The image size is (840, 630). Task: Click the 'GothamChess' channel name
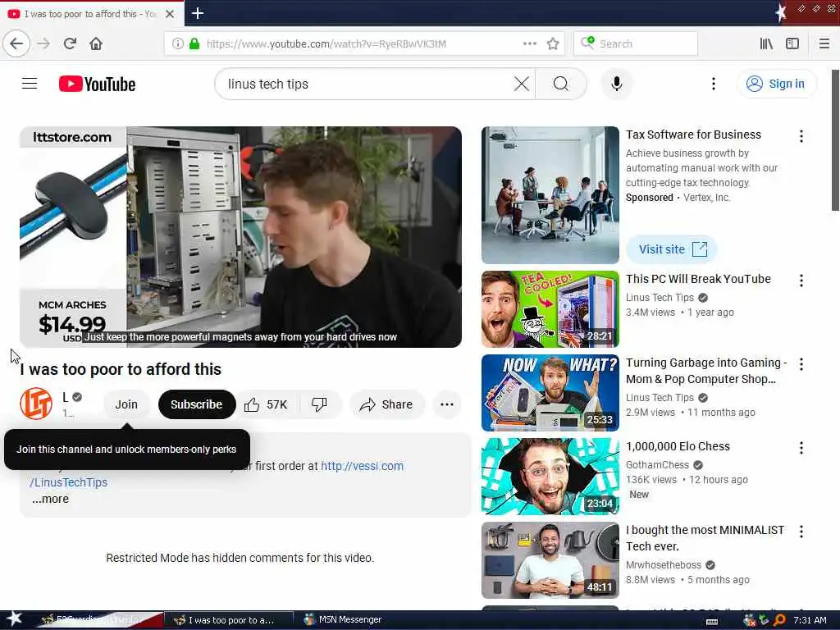pyautogui.click(x=657, y=465)
